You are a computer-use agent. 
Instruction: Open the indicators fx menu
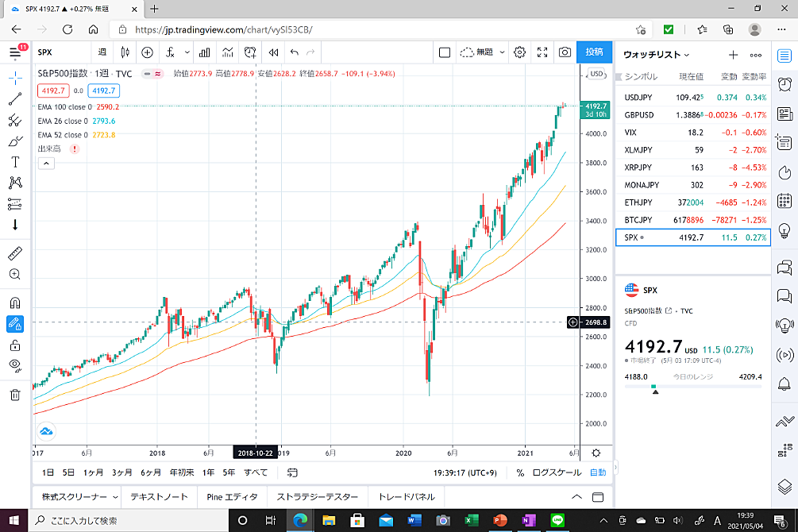(170, 52)
